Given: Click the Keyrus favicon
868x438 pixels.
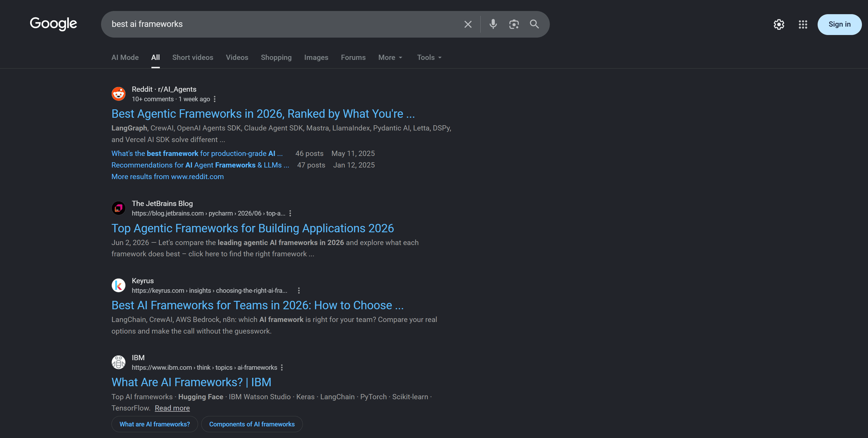Looking at the screenshot, I should [x=119, y=285].
